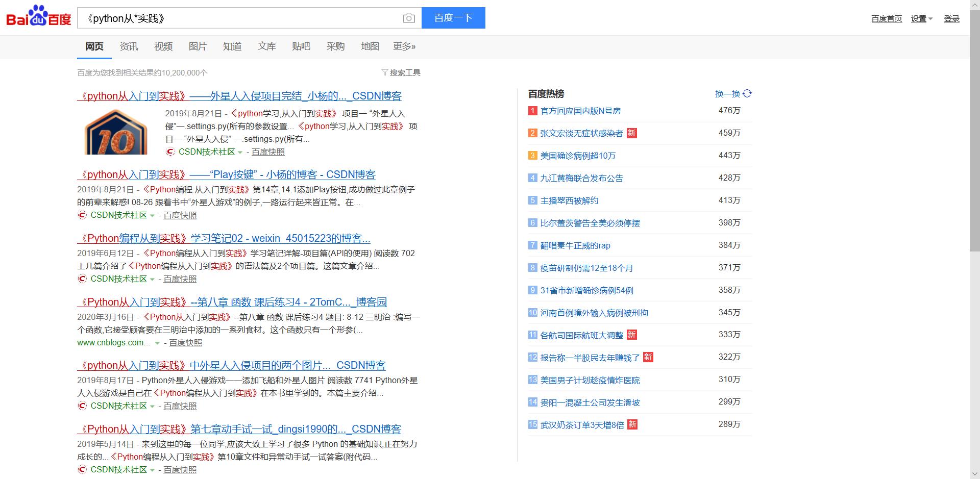Click the 换一换 refresh icon on 百度热榜
980x479 pixels.
(x=747, y=93)
